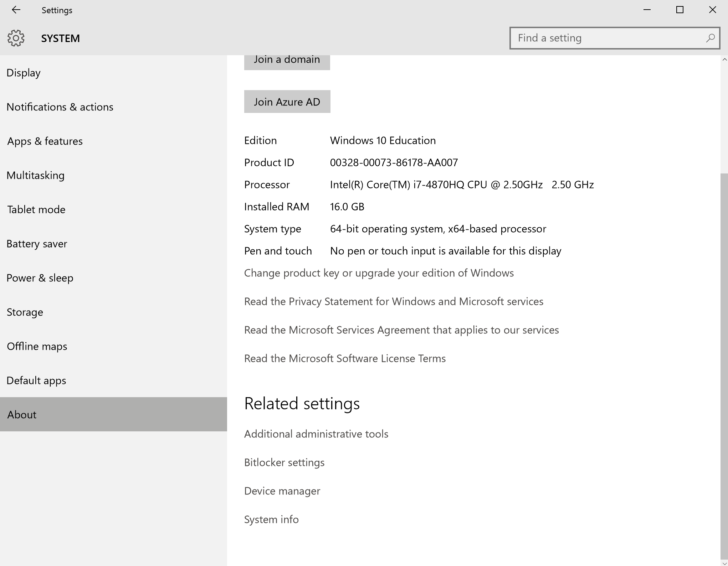Open the Storage settings page
This screenshot has height=566, width=728.
[x=25, y=312]
